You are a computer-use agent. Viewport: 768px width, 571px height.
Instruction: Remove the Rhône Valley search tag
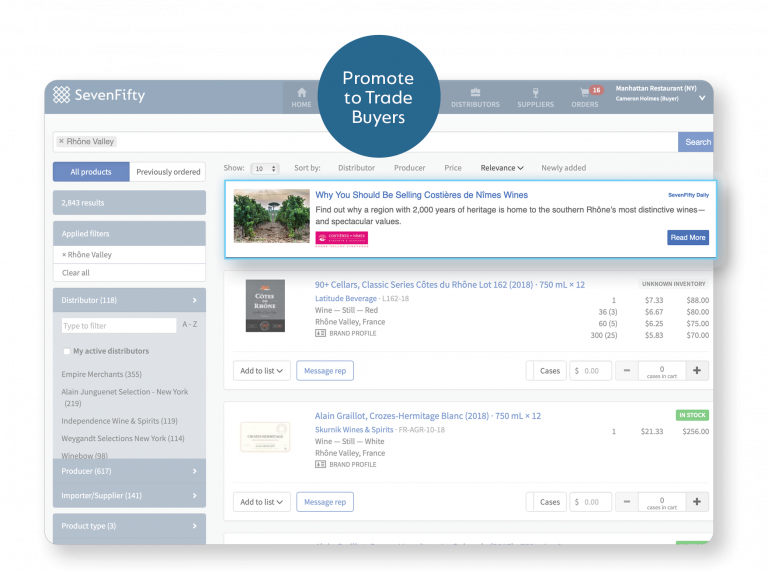[x=61, y=141]
